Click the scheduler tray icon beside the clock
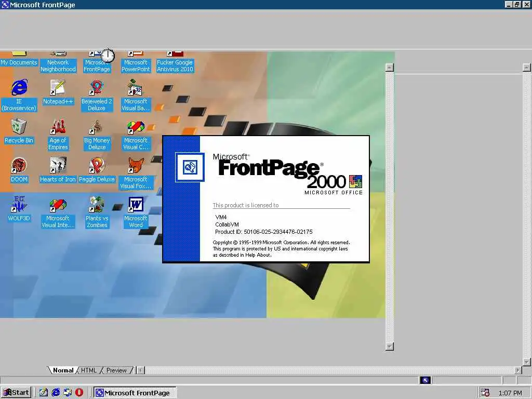Screen dimensions: 532x399 pos(485,393)
